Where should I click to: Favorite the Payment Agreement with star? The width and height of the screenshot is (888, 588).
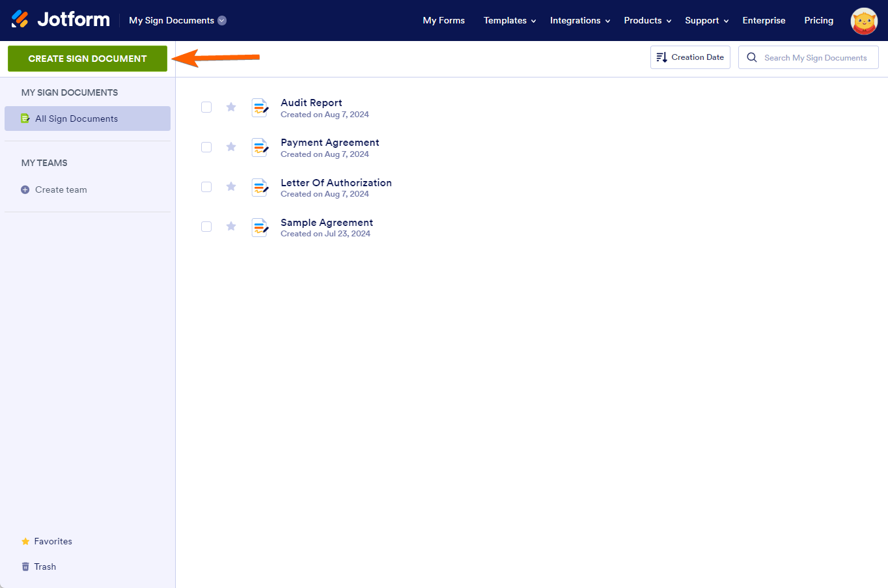click(231, 147)
